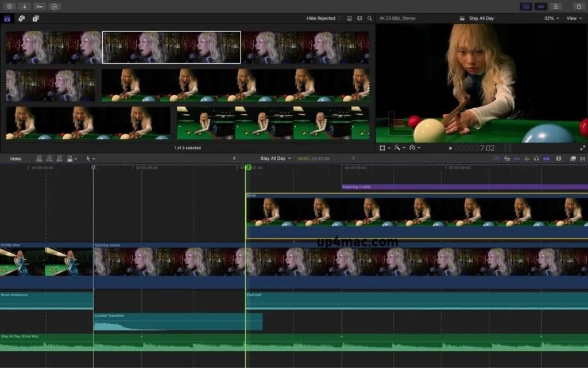Screen dimensions: 588x368
Task: Select the Arrow tool in the timeline toolbar
Action: [88, 159]
